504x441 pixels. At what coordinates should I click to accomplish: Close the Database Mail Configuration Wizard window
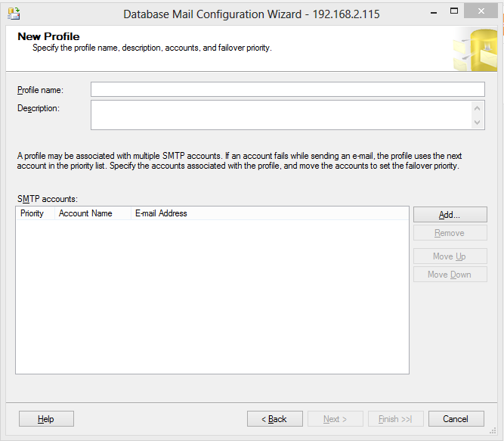(481, 11)
